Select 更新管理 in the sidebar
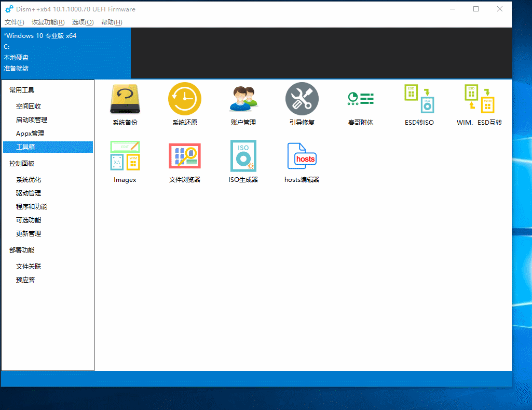Image resolution: width=532 pixels, height=410 pixels. [x=29, y=234]
